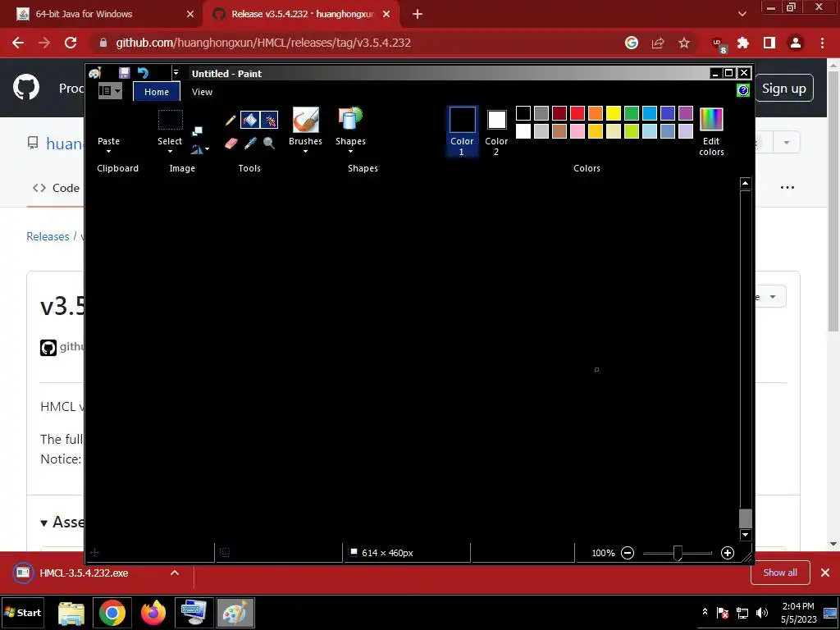840x630 pixels.
Task: Click the zoom out minus icon
Action: click(628, 553)
